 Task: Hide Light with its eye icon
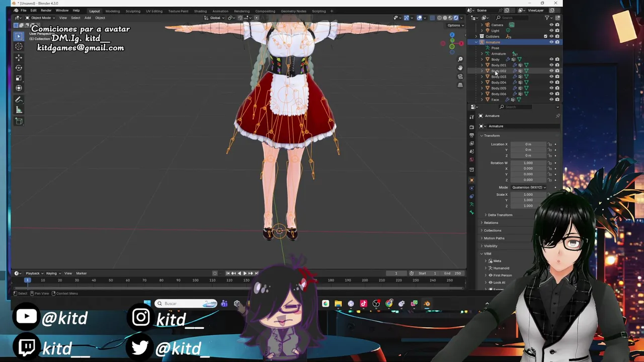point(551,30)
